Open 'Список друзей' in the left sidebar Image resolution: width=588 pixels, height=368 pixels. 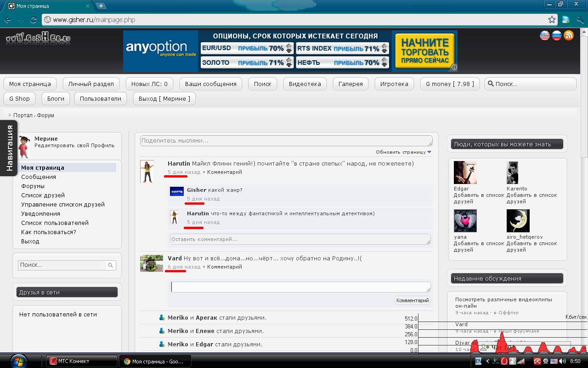pos(43,195)
